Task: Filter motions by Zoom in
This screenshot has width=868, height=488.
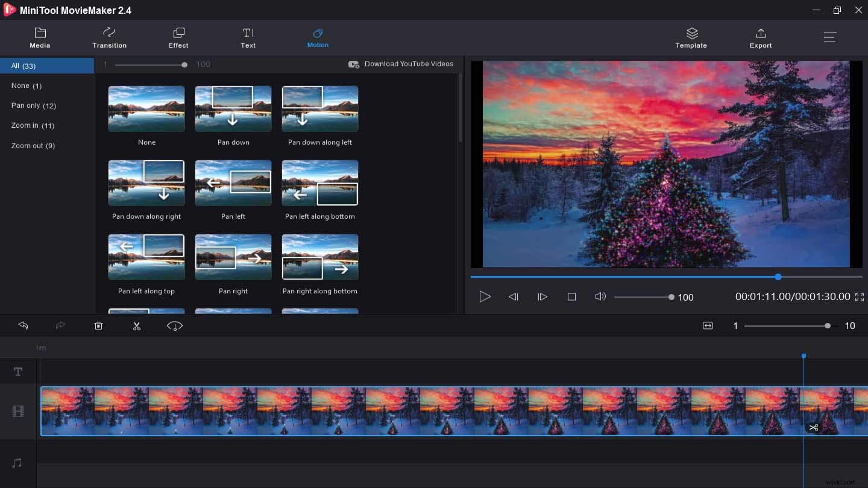Action: pyautogui.click(x=33, y=125)
